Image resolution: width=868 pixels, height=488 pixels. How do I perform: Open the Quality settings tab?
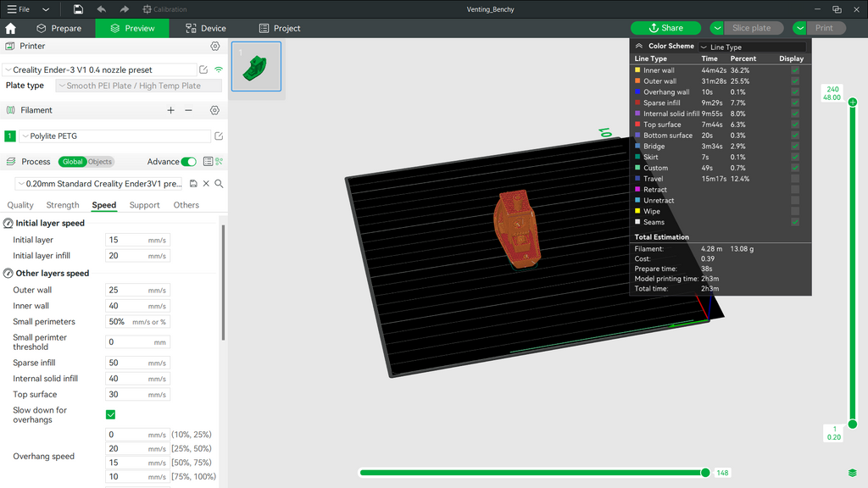pyautogui.click(x=20, y=205)
